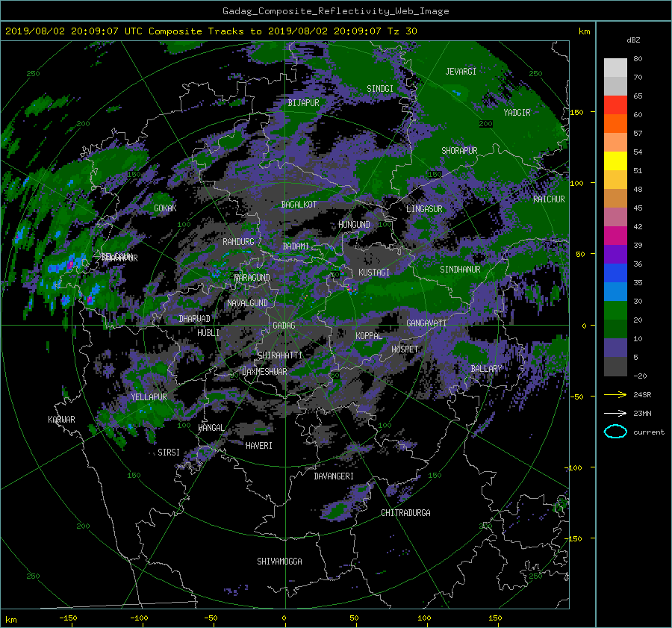672x628 pixels.
Task: Click the DHARWAD city label
Action: click(x=194, y=319)
